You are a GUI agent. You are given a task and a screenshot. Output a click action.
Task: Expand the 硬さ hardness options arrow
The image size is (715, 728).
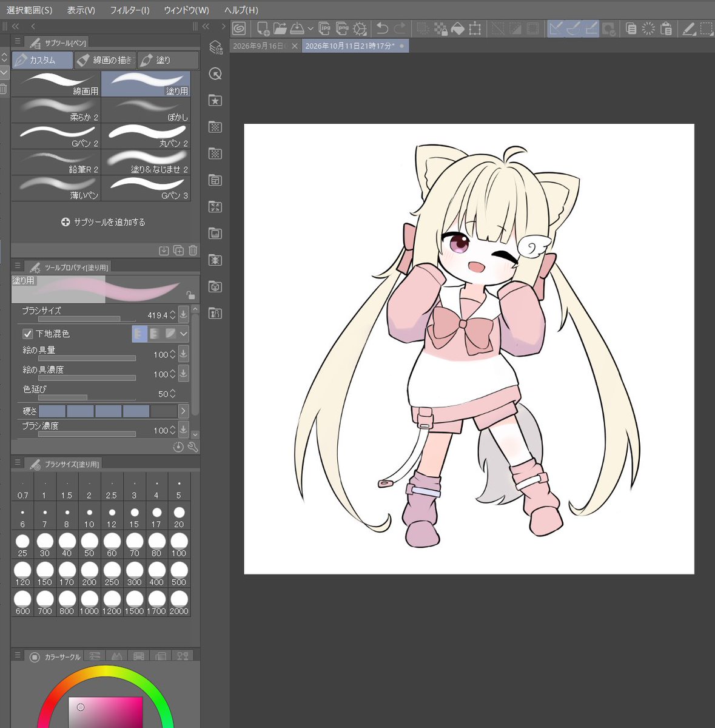183,411
